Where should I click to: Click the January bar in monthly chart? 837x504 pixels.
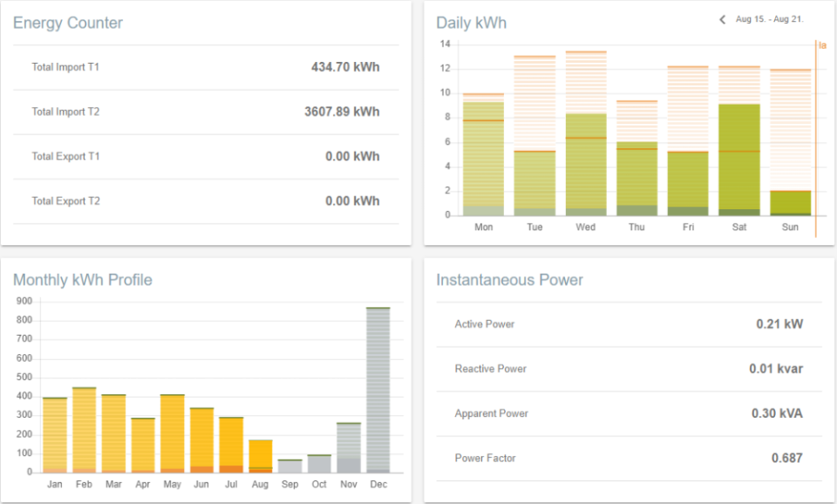coord(54,435)
